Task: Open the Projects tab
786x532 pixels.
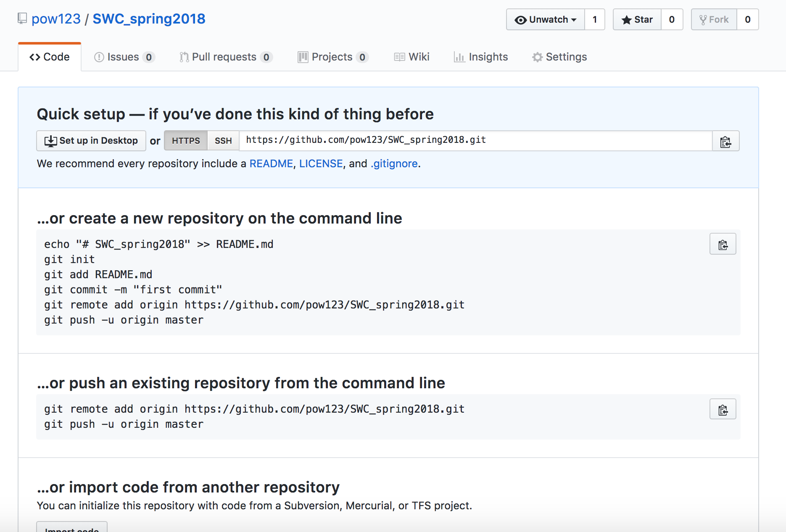Action: [x=333, y=57]
